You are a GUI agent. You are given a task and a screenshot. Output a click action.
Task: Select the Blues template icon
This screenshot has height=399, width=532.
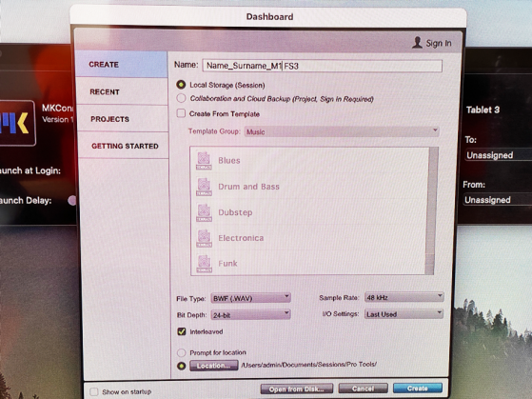point(204,161)
